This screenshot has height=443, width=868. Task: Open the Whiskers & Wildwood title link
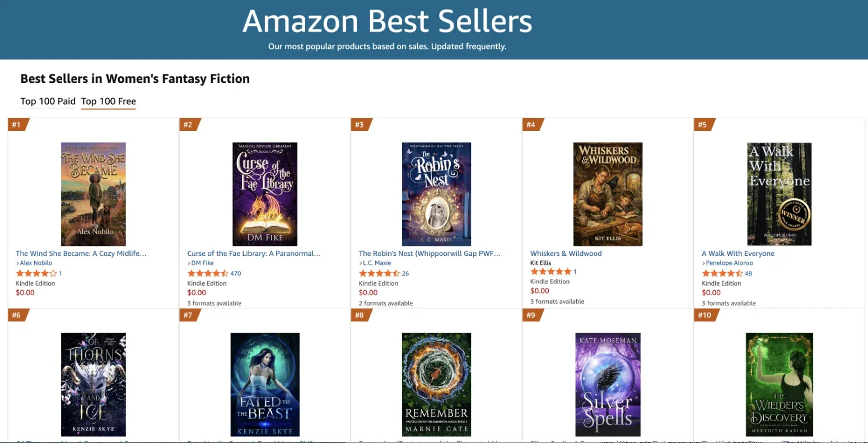566,253
